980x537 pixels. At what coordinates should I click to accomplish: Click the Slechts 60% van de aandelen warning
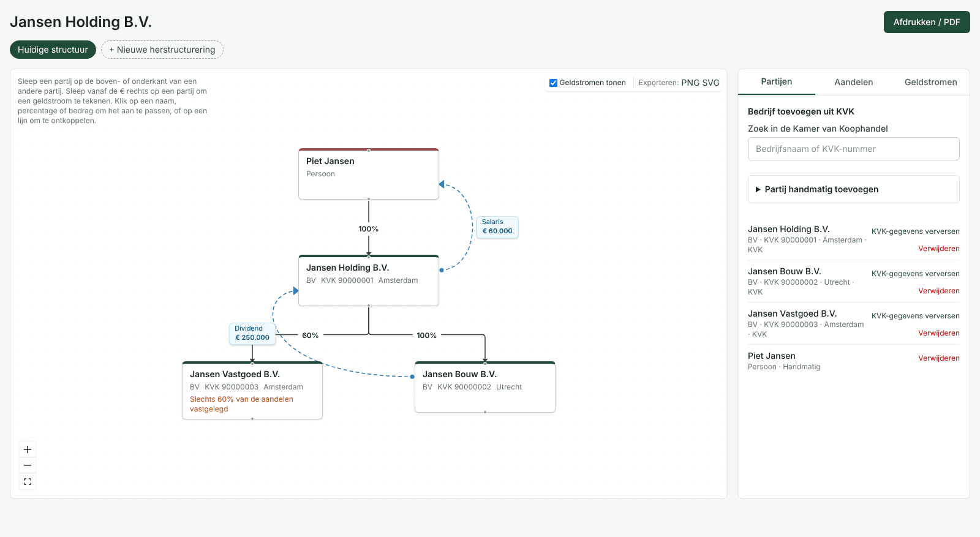coord(241,404)
